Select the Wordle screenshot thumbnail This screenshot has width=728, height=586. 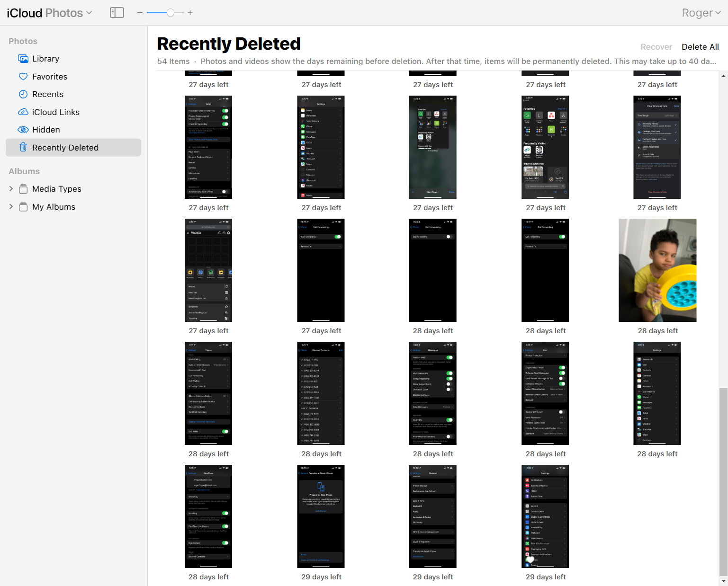tap(208, 270)
